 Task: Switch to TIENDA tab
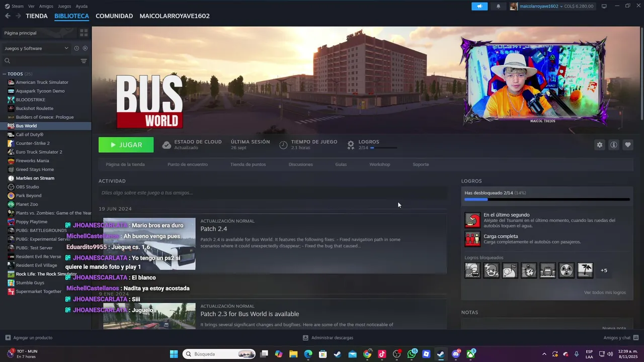tap(37, 16)
